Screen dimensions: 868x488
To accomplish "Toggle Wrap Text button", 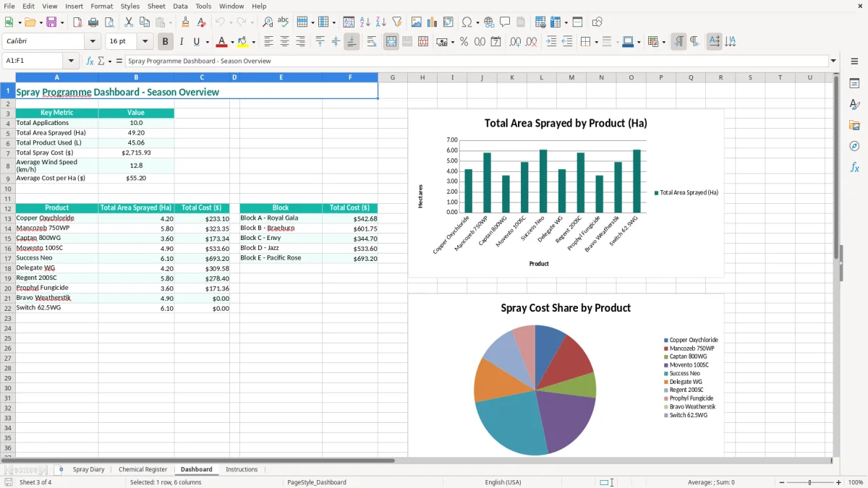I will [x=371, y=42].
